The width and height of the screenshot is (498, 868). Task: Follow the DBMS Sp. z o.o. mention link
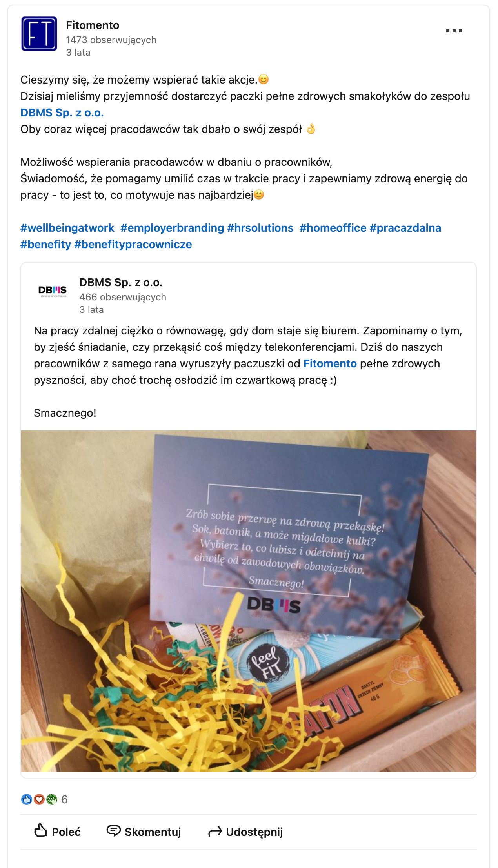point(62,113)
